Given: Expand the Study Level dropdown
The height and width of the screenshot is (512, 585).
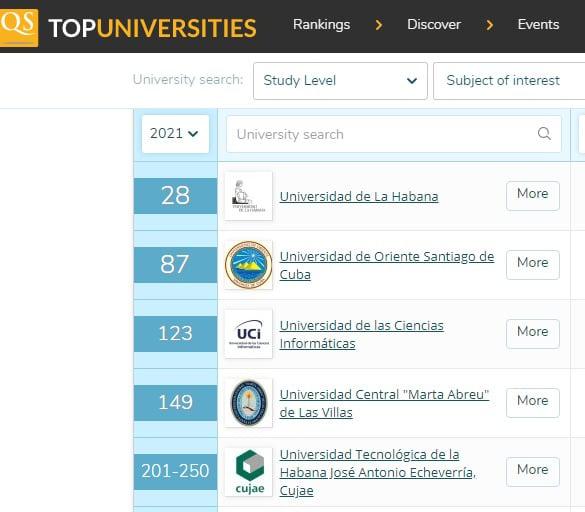Looking at the screenshot, I should (340, 81).
